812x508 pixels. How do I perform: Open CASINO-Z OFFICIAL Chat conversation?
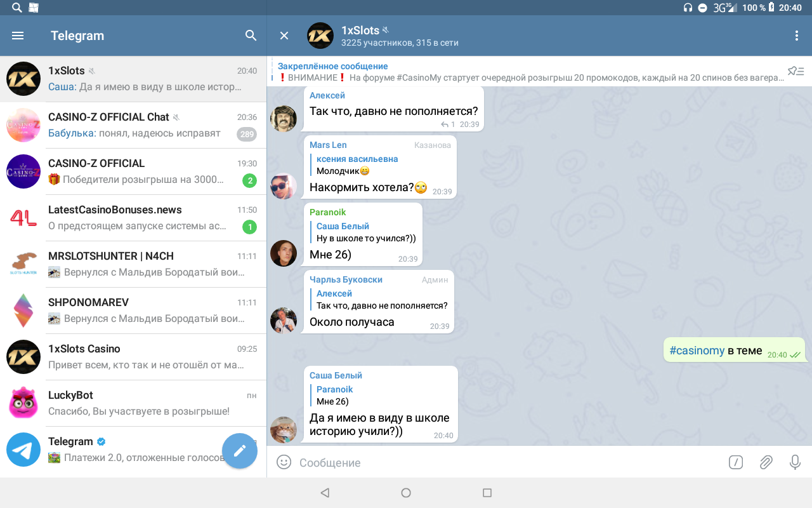(133, 125)
